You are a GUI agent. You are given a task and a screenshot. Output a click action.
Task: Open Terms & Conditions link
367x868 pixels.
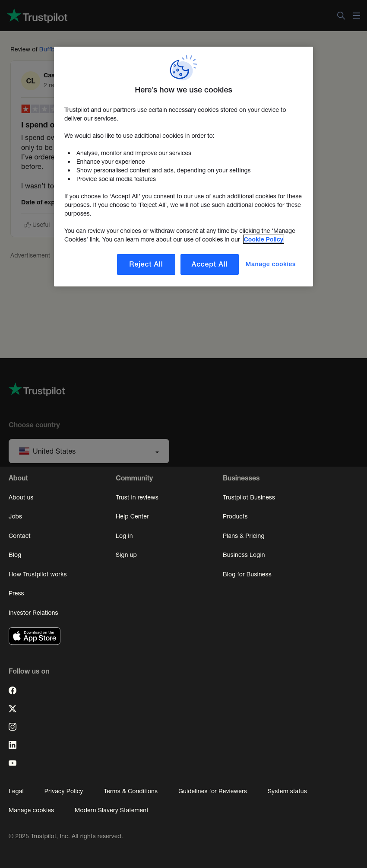130,791
